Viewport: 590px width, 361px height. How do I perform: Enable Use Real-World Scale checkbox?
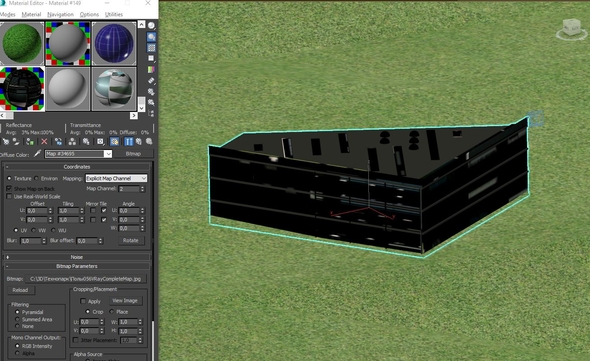(9, 196)
